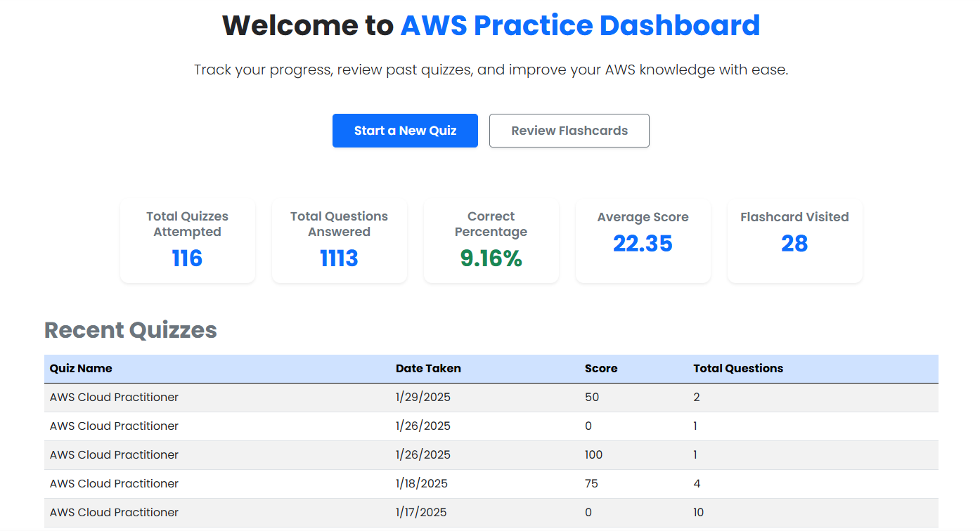Click the Quiz Name column header
This screenshot has width=980, height=531.
81,369
